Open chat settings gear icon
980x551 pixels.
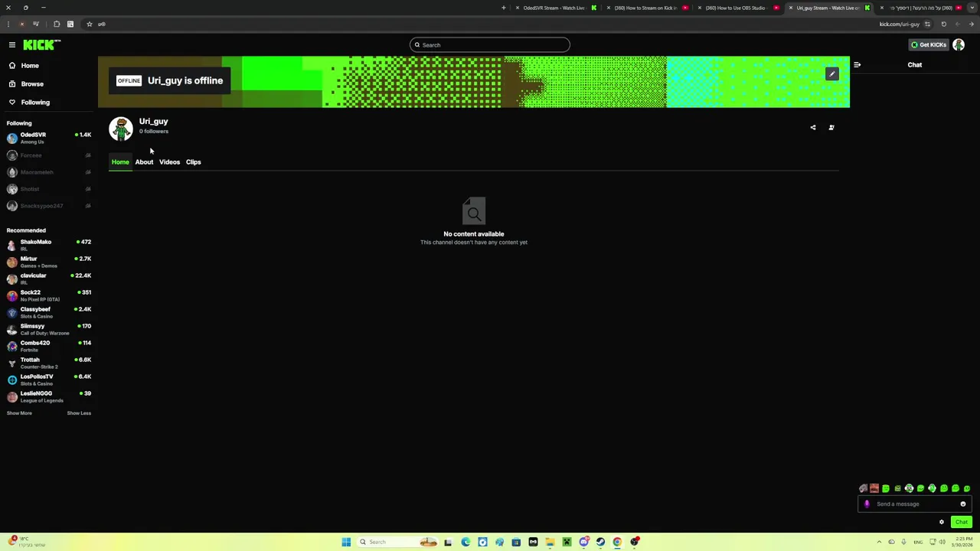[942, 522]
